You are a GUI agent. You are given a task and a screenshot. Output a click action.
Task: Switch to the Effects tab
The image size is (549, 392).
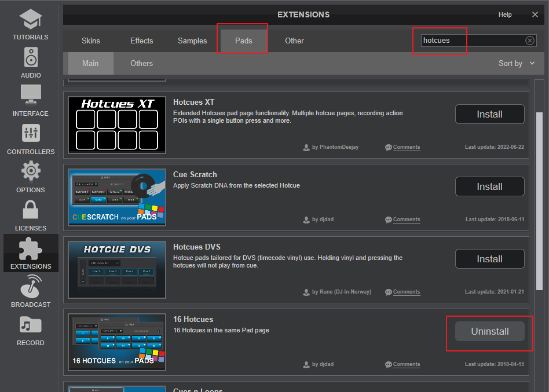tap(141, 41)
